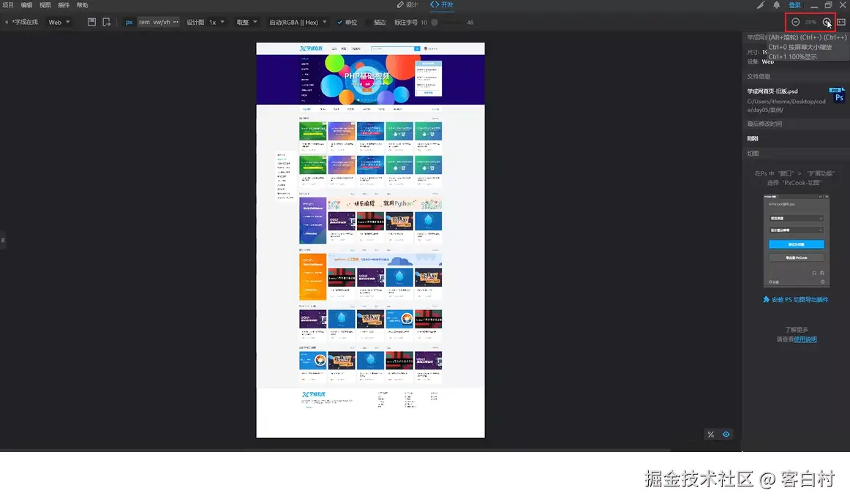The image size is (850, 504).
Task: Toggle the percent display icon on canvas
Action: point(711,435)
